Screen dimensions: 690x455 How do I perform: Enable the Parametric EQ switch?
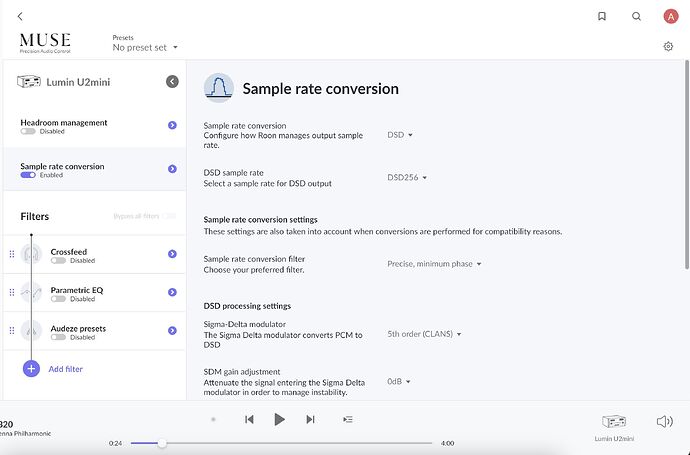58,299
